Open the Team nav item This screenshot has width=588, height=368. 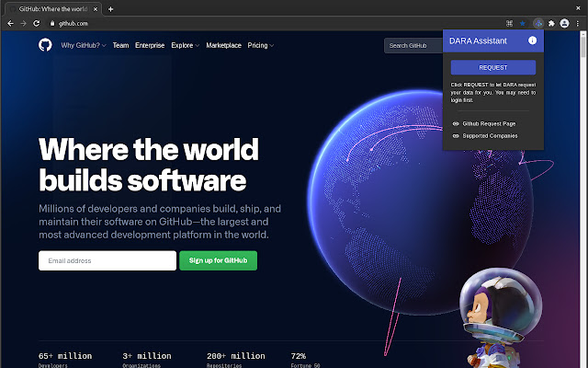(120, 45)
